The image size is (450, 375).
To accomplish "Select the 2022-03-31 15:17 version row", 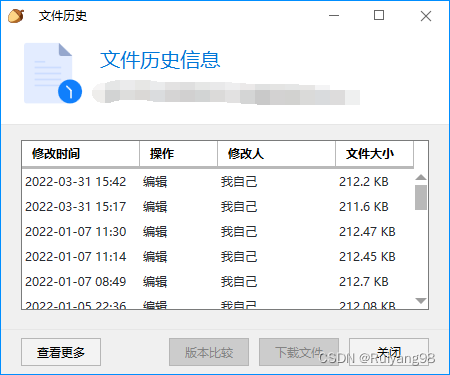I will point(218,207).
